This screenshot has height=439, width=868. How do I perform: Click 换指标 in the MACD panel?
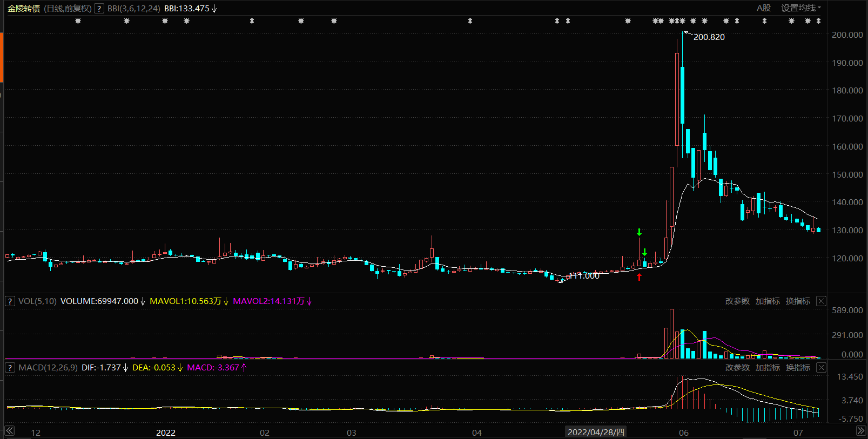click(x=798, y=368)
